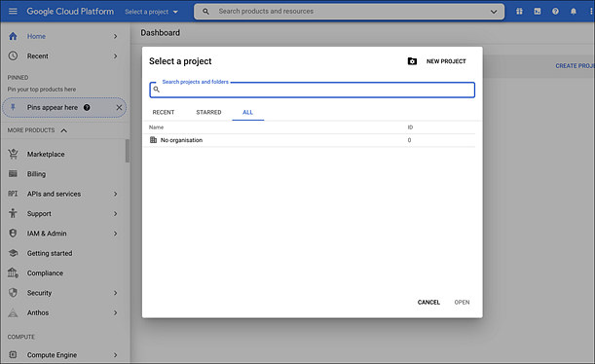The width and height of the screenshot is (595, 364).
Task: Click the Marketplace cart icon
Action: coord(13,154)
